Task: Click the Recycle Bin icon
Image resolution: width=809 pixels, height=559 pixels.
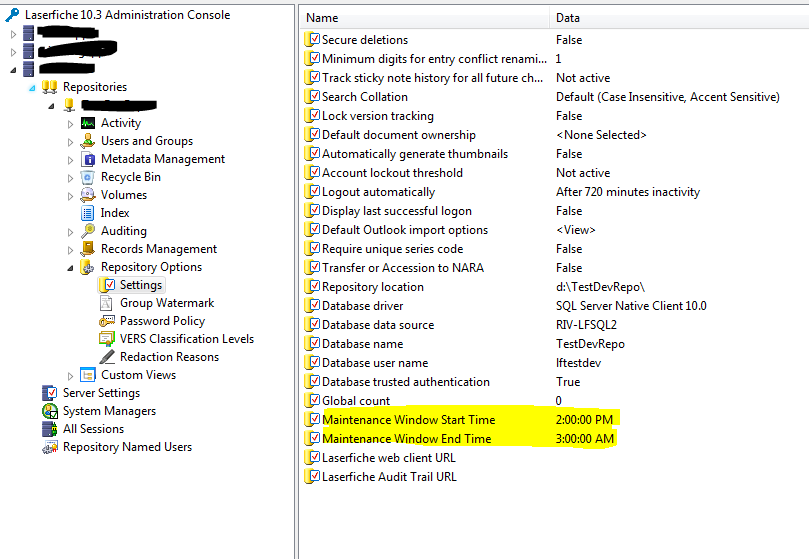Action: coord(88,177)
